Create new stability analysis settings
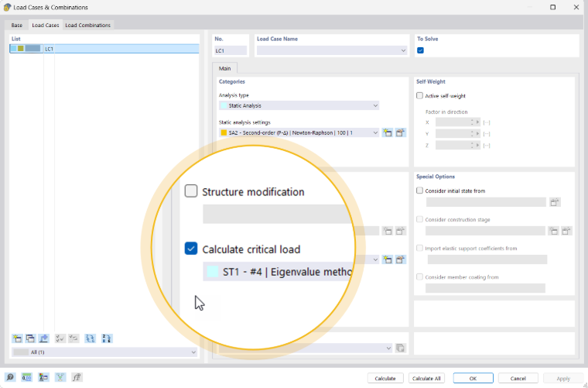588x388 pixels. click(388, 259)
